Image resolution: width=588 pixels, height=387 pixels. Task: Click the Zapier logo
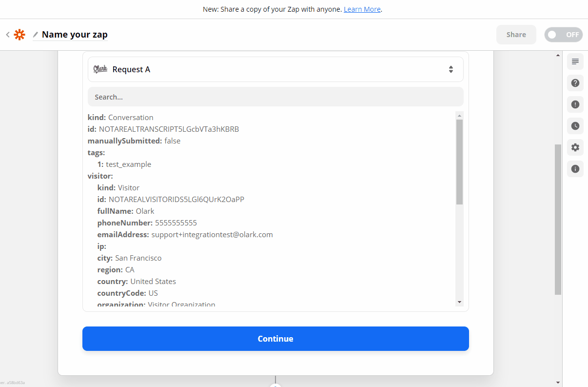pos(19,35)
